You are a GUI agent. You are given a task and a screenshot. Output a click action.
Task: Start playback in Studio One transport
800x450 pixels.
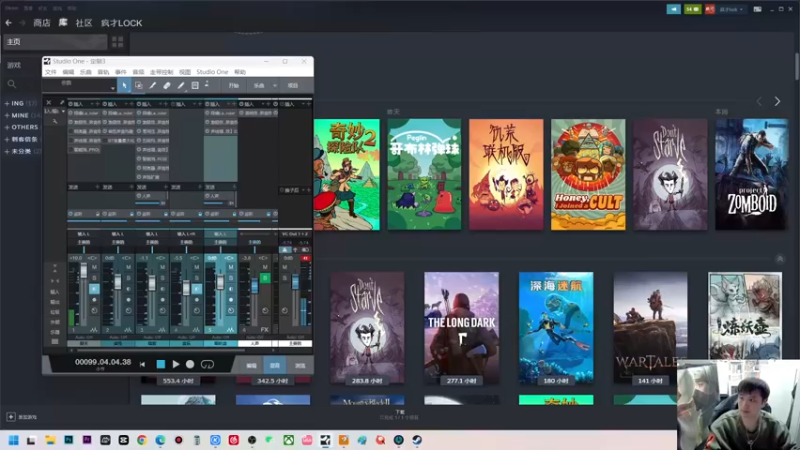(176, 364)
